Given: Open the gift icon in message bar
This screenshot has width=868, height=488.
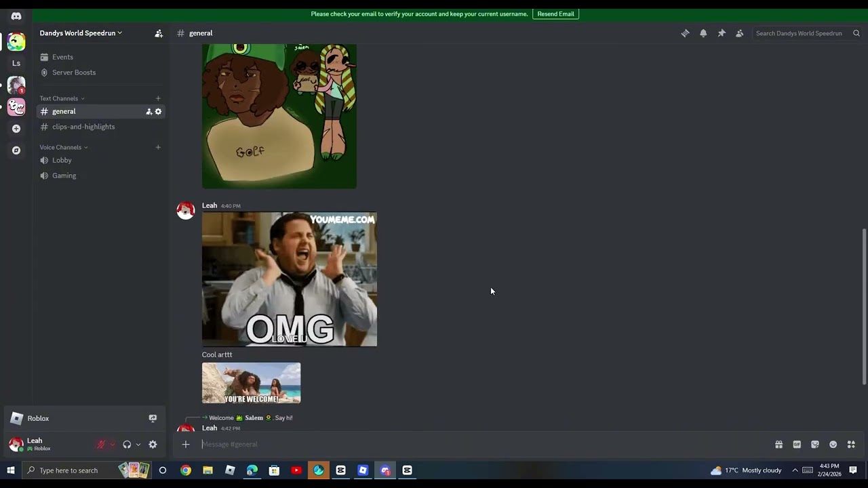Looking at the screenshot, I should 778,445.
